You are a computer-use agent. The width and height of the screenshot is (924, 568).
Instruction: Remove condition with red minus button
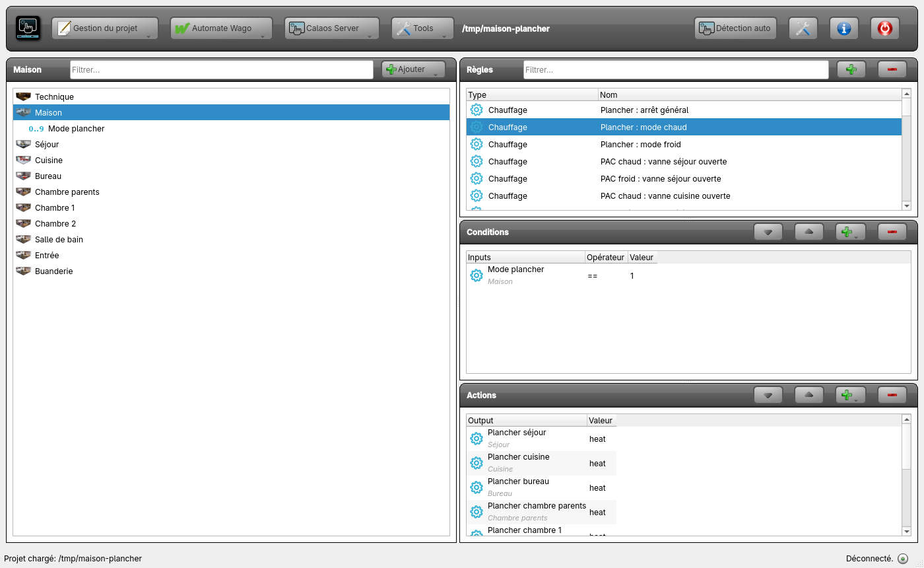(x=892, y=232)
